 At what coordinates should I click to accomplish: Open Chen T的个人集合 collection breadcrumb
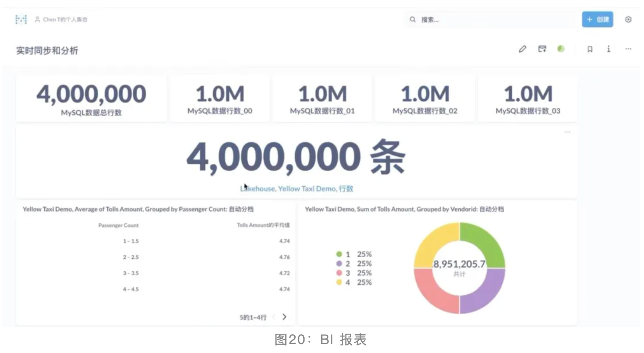coord(65,20)
